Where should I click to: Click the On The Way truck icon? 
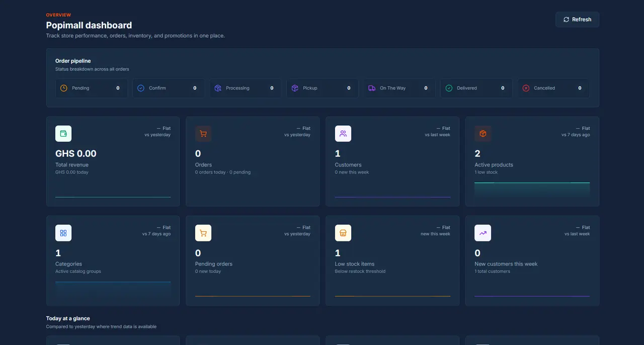[372, 88]
